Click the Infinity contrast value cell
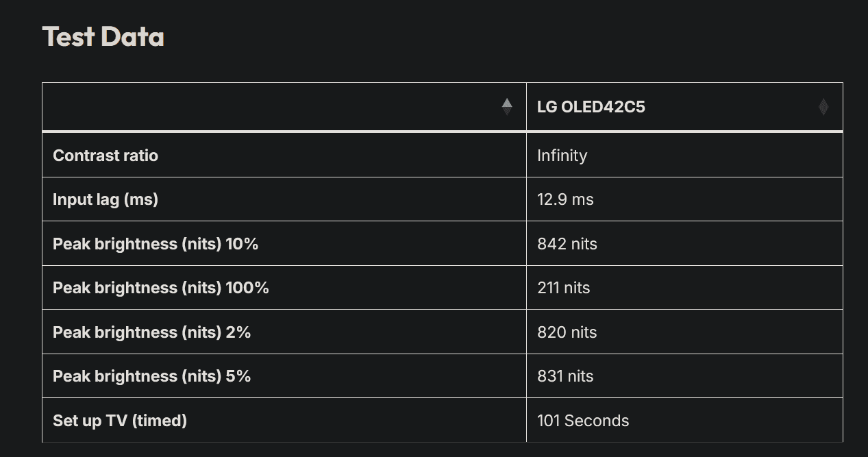The width and height of the screenshot is (868, 457). 562,156
